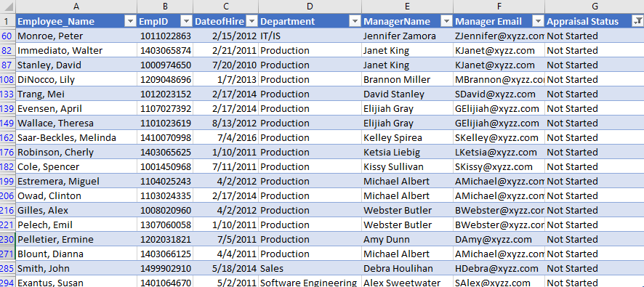
Task: Select email cell SKissy@xyzz.com
Action: 499,166
